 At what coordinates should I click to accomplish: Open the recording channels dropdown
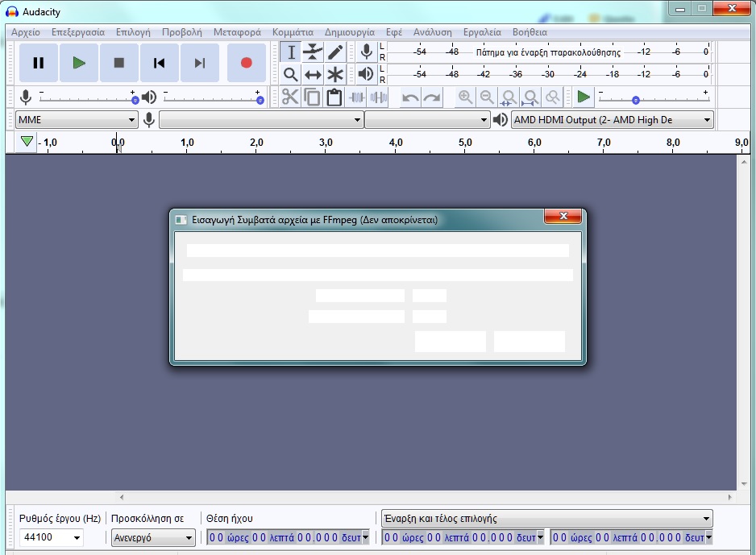click(x=427, y=119)
